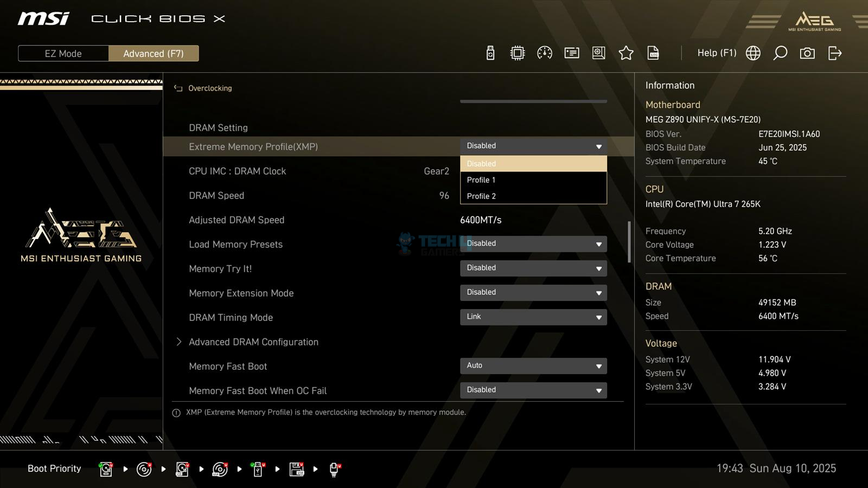Click the ID card profile icon in the toolbar
Screen dimensions: 868x488
(x=572, y=53)
